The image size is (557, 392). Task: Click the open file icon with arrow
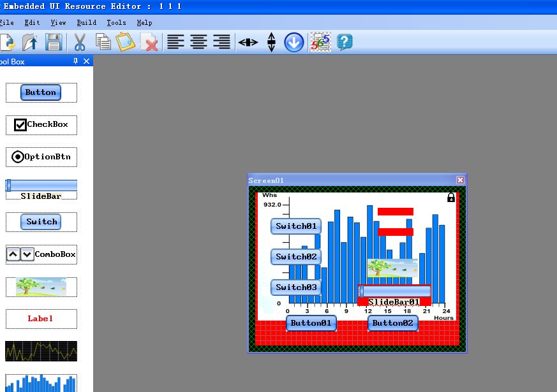click(30, 42)
